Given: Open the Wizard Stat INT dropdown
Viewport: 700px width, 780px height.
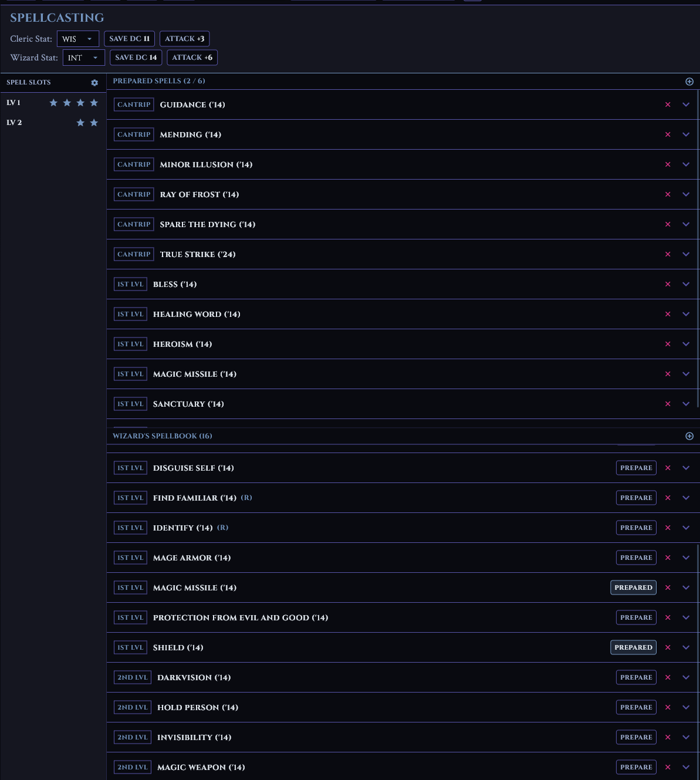Looking at the screenshot, I should (x=83, y=58).
